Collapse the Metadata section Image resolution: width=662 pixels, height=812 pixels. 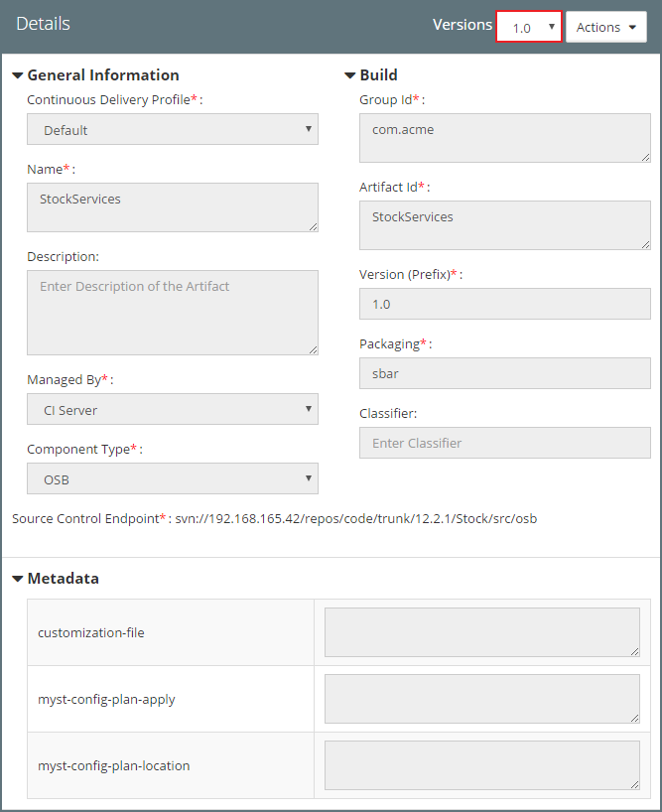pos(18,579)
